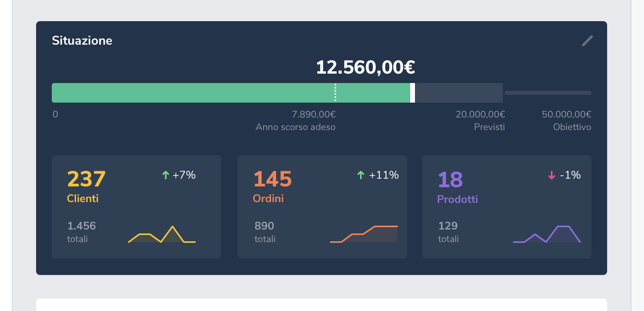The height and width of the screenshot is (311, 644).
Task: Open the 18 Prodotti card
Action: pos(506,207)
